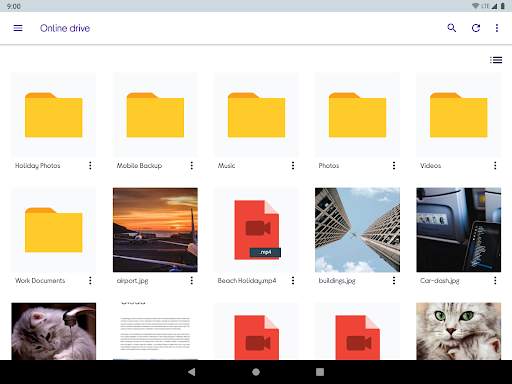This screenshot has width=512, height=384.
Task: Select the Mobile Backup label
Action: pyautogui.click(x=139, y=166)
